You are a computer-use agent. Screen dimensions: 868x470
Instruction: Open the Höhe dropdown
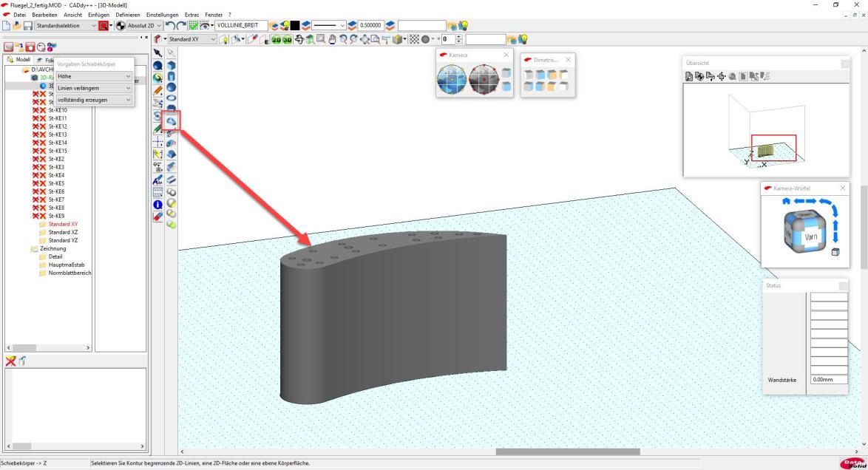click(128, 76)
